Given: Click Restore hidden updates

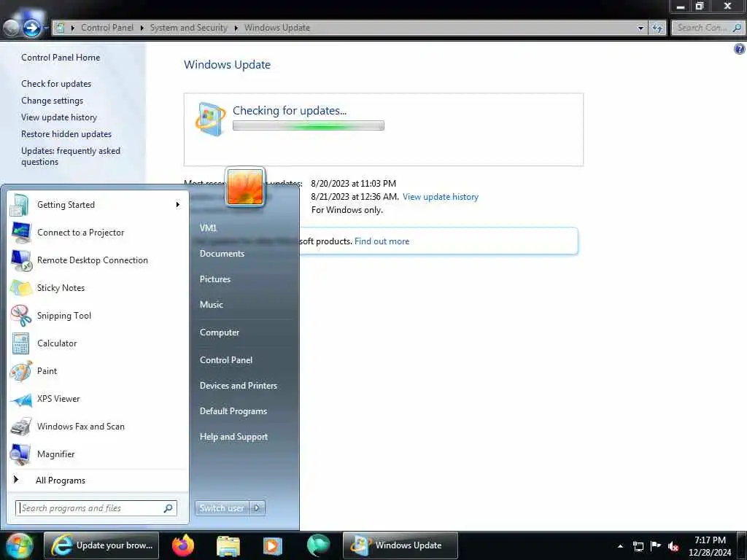Looking at the screenshot, I should (x=66, y=134).
